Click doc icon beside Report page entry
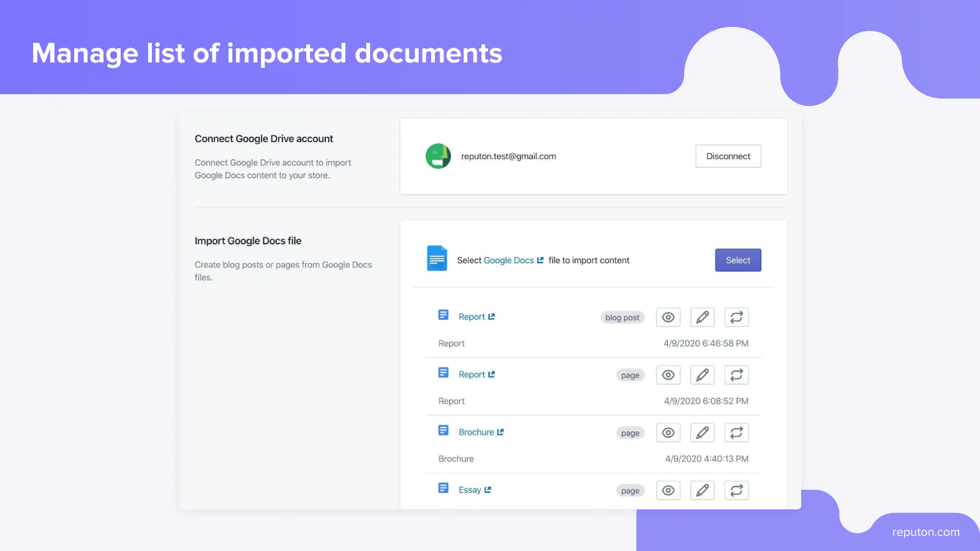Screen dimensions: 980x551 tap(443, 372)
